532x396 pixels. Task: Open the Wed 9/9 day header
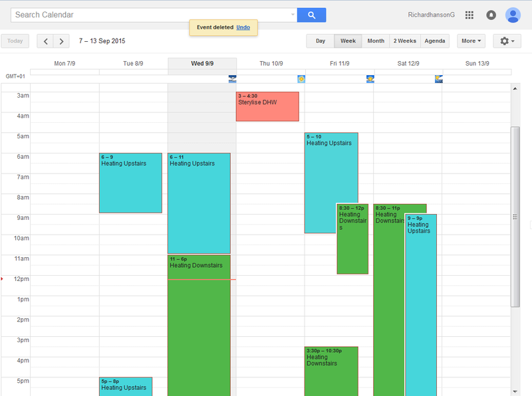pos(202,63)
